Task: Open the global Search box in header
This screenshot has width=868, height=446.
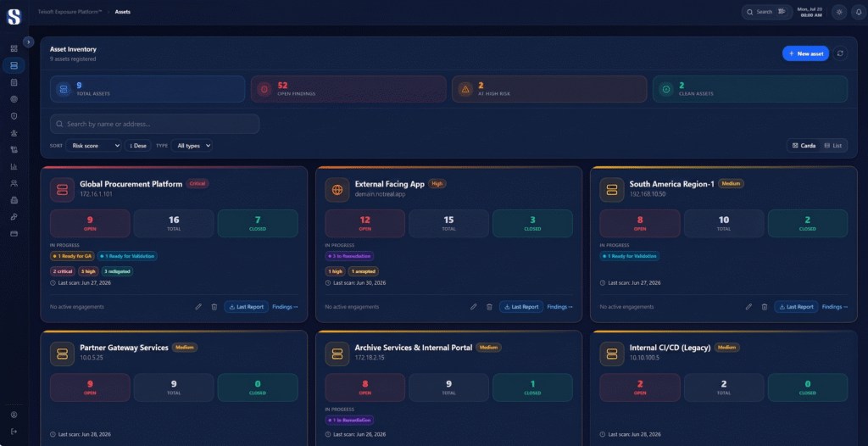Action: [767, 12]
